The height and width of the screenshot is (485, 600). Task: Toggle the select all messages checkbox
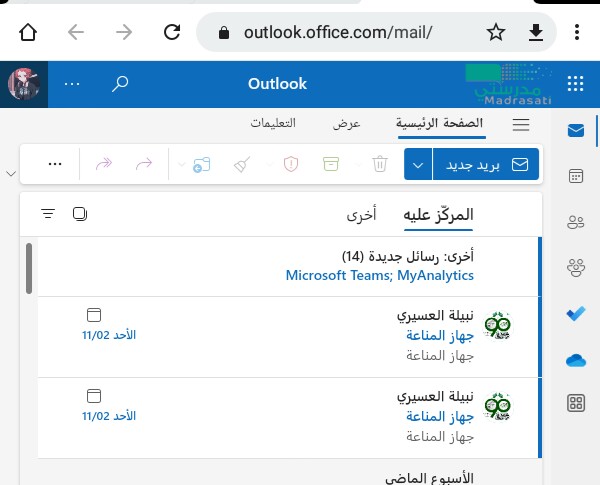80,214
